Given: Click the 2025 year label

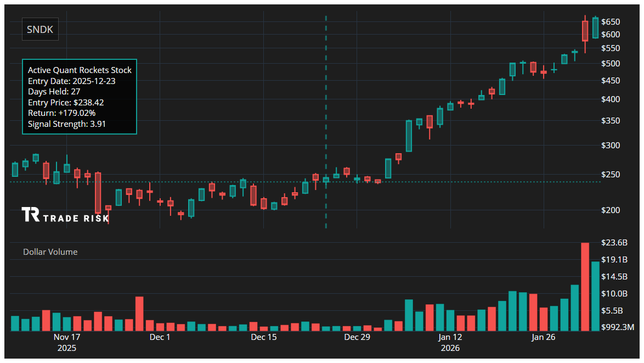Looking at the screenshot, I should pyautogui.click(x=67, y=348).
